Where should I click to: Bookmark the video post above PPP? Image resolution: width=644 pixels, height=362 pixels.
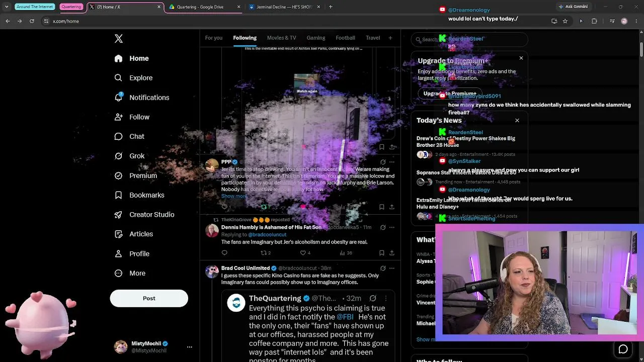(x=381, y=147)
